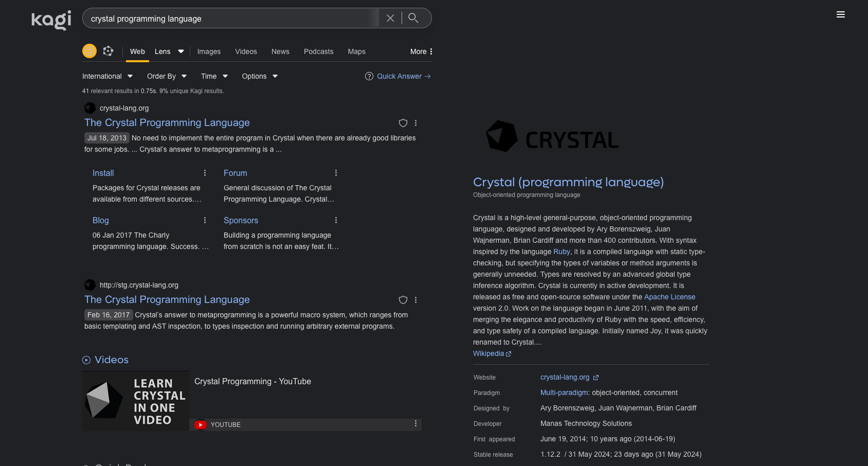Image resolution: width=868 pixels, height=466 pixels.
Task: Follow the Wikipedia link in the infobox
Action: (489, 353)
